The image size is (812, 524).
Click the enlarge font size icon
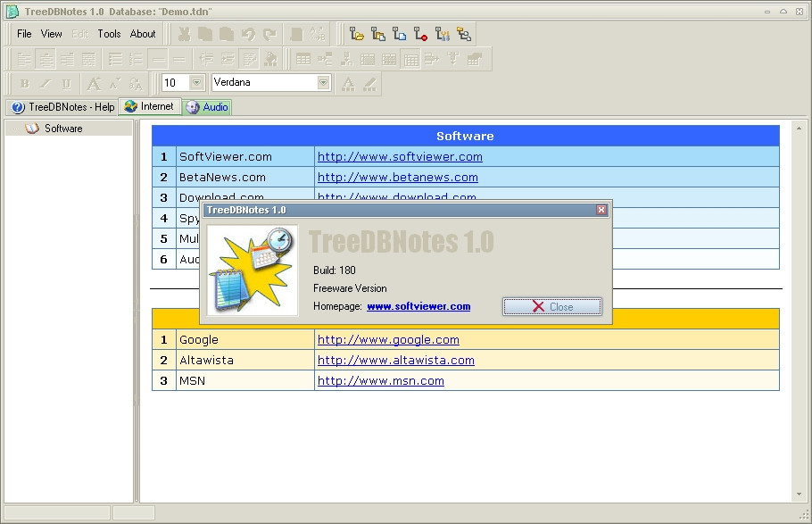tap(94, 83)
